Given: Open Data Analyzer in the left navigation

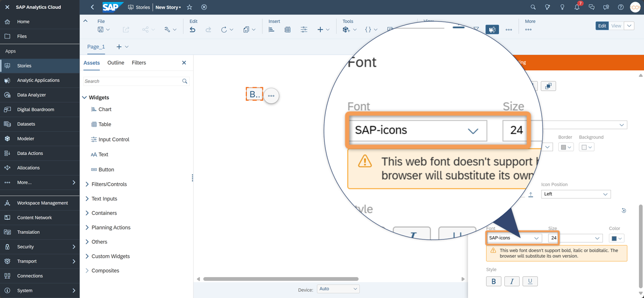Looking at the screenshot, I should 40,95.
